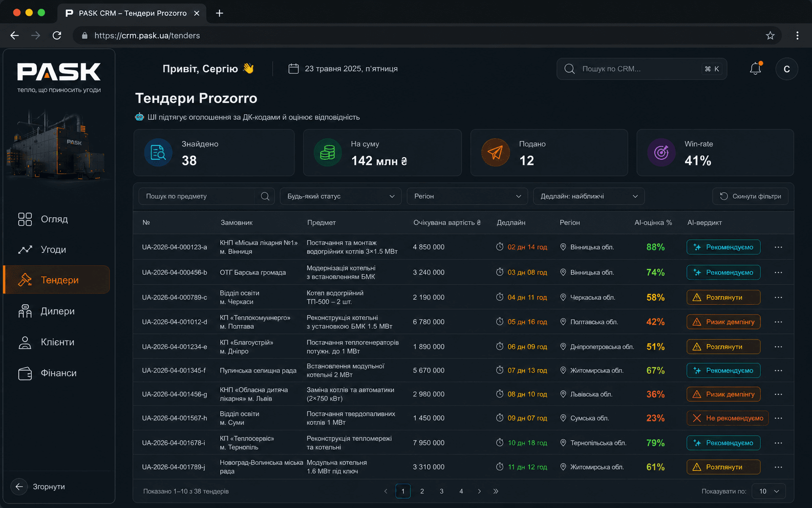812x508 pixels.
Task: Open row actions for UA-2026-04-000123-a
Action: pos(778,247)
